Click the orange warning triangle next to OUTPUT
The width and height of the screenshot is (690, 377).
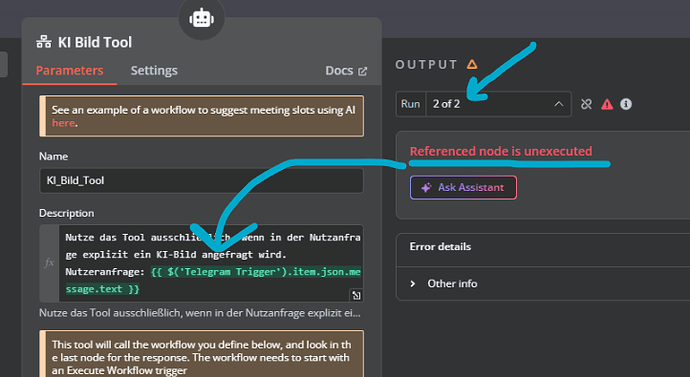pos(472,65)
